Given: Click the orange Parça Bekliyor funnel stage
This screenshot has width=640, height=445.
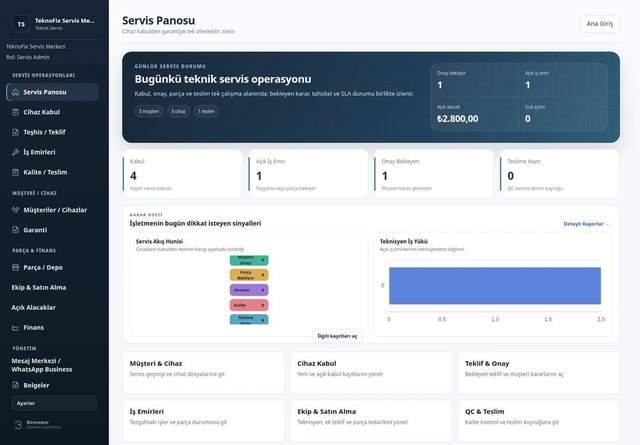Looking at the screenshot, I should [x=249, y=275].
